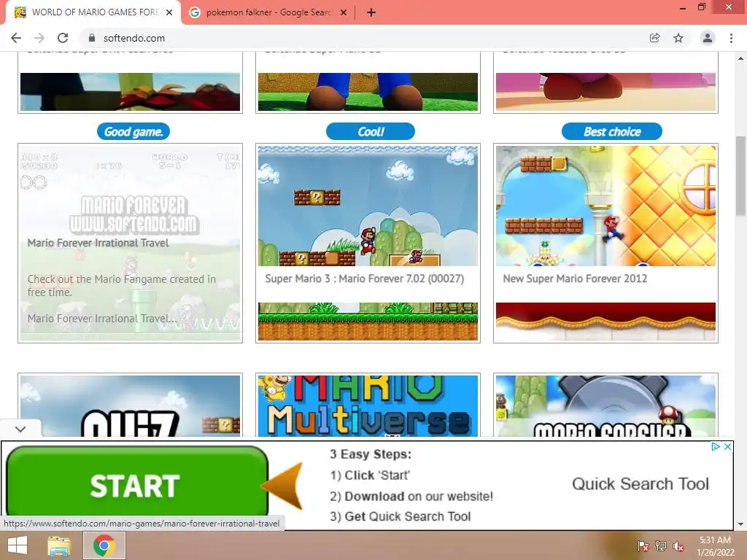This screenshot has height=560, width=747.
Task: Click the Best choice badge
Action: click(612, 131)
